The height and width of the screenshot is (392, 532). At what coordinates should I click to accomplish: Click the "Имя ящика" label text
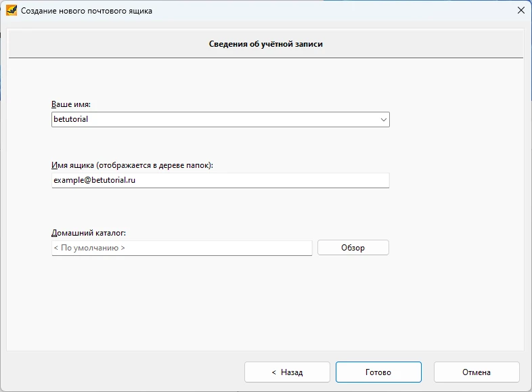pos(132,165)
